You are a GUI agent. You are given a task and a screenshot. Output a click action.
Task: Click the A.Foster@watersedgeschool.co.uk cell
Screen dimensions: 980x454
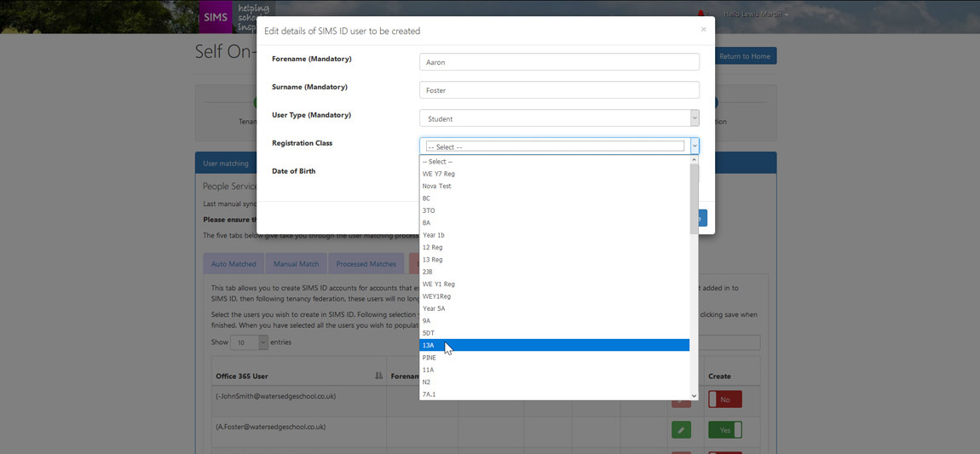click(x=299, y=430)
